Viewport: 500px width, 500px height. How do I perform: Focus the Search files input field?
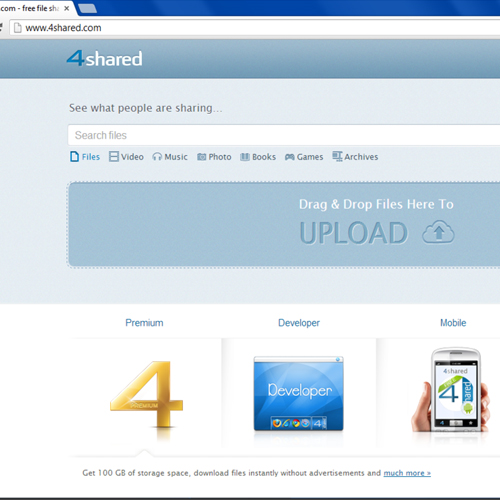284,135
